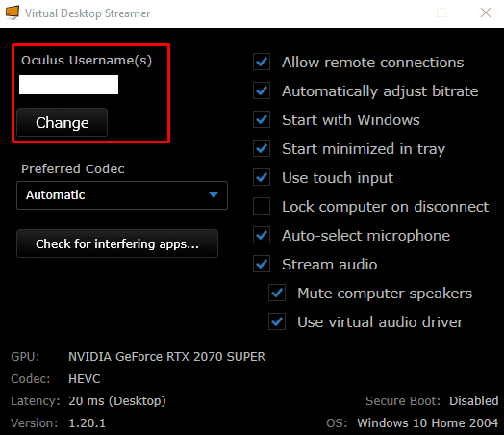This screenshot has width=504, height=435.
Task: Minimize the Virtual Desktop Streamer window
Action: [x=398, y=13]
